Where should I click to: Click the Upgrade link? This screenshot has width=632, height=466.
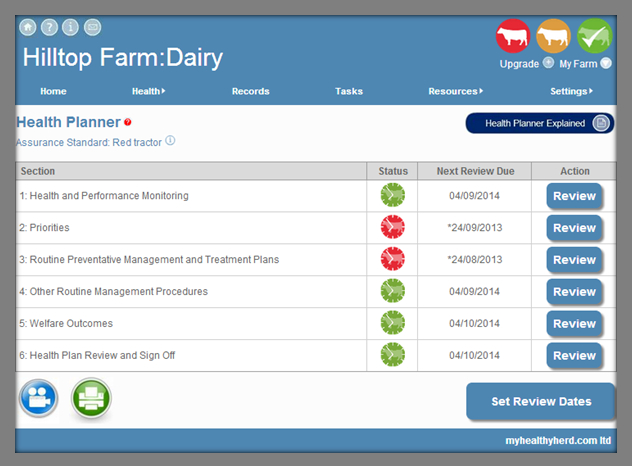519,64
